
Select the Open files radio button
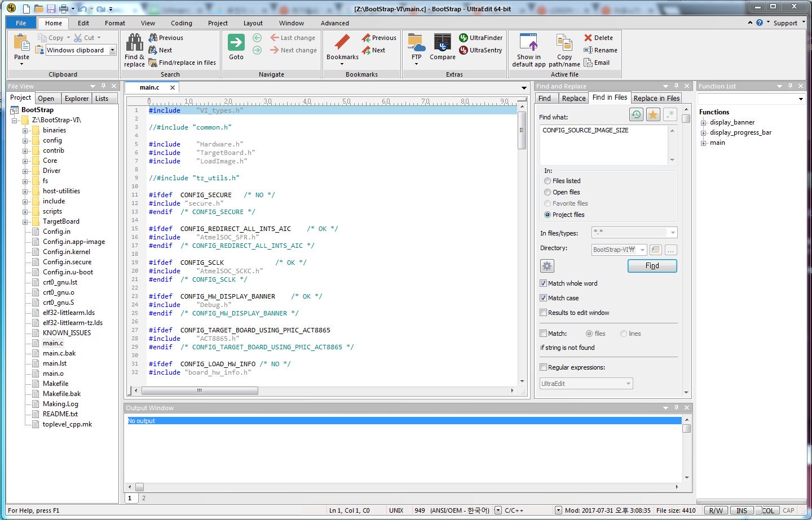[x=548, y=192]
